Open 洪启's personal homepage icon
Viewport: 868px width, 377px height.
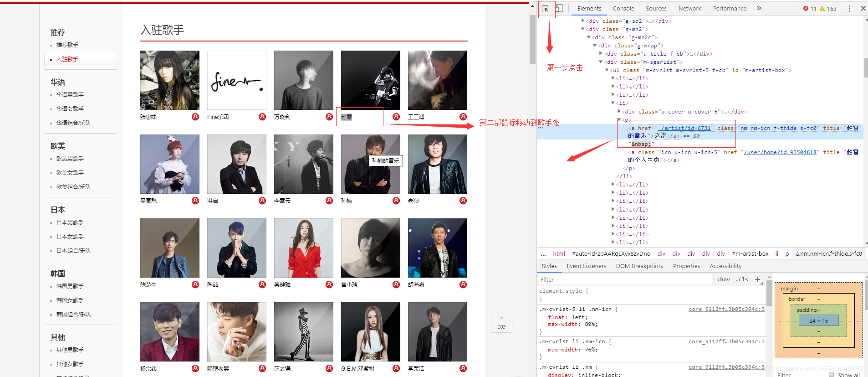click(262, 201)
